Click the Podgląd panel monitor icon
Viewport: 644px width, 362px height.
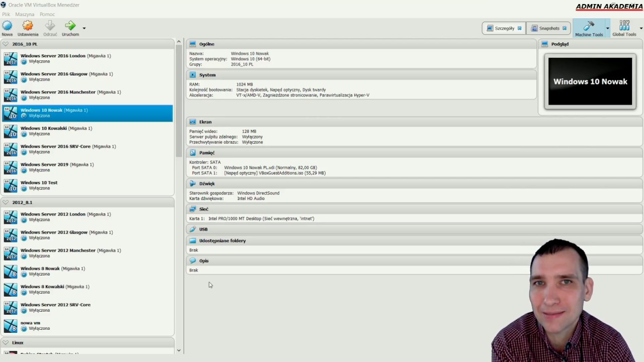pos(545,44)
